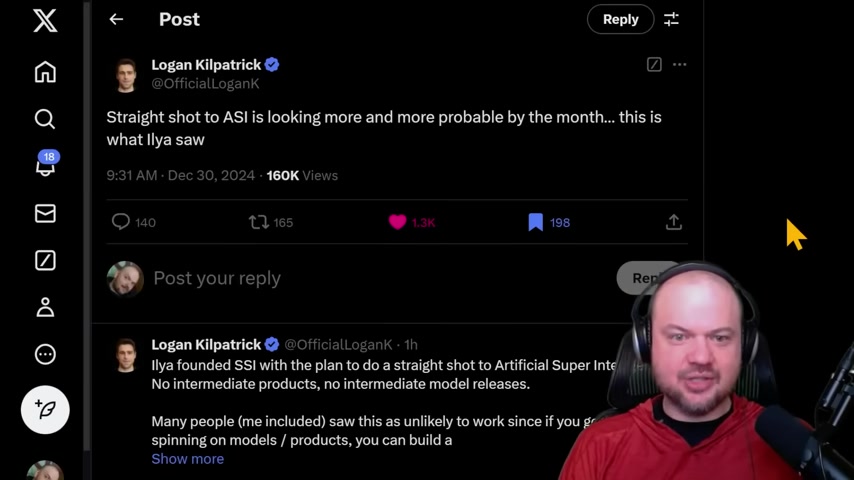Open the Search sidebar icon
The height and width of the screenshot is (480, 854).
click(x=45, y=119)
